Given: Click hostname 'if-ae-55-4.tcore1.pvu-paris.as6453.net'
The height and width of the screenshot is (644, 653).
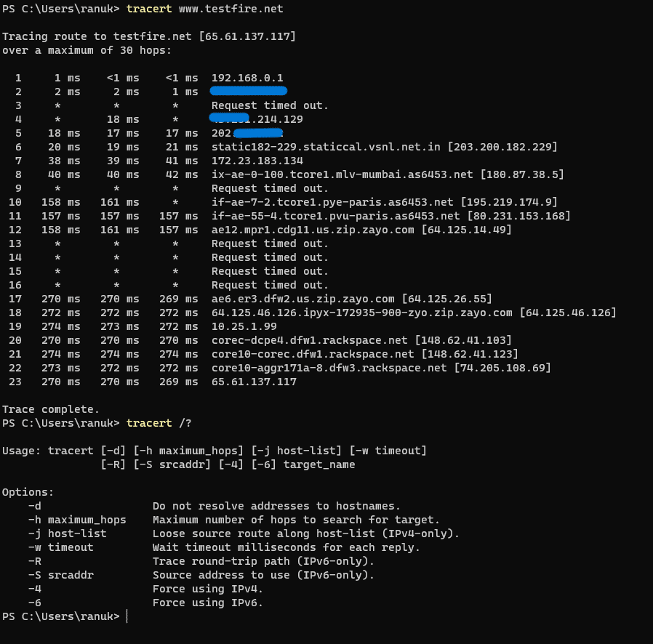Looking at the screenshot, I should 336,216.
